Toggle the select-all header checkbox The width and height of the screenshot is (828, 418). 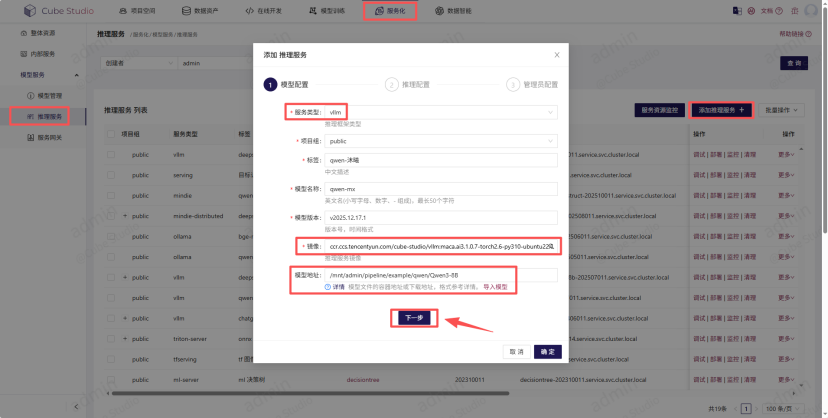coord(111,134)
